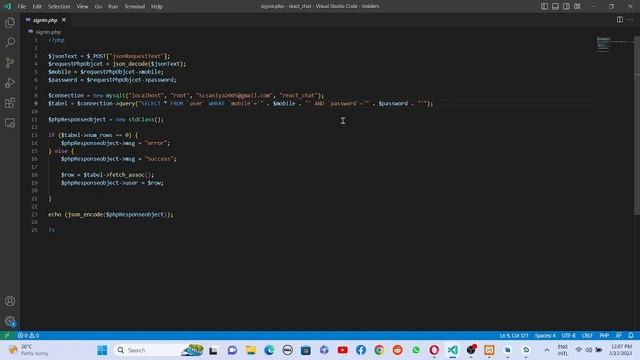Open Microsoft Edge from taskbar
Screen dimensions: 640x360
click(x=269, y=350)
